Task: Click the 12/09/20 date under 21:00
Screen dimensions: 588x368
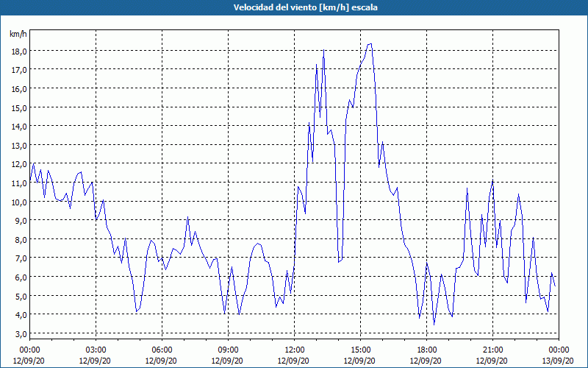Action: (492, 361)
